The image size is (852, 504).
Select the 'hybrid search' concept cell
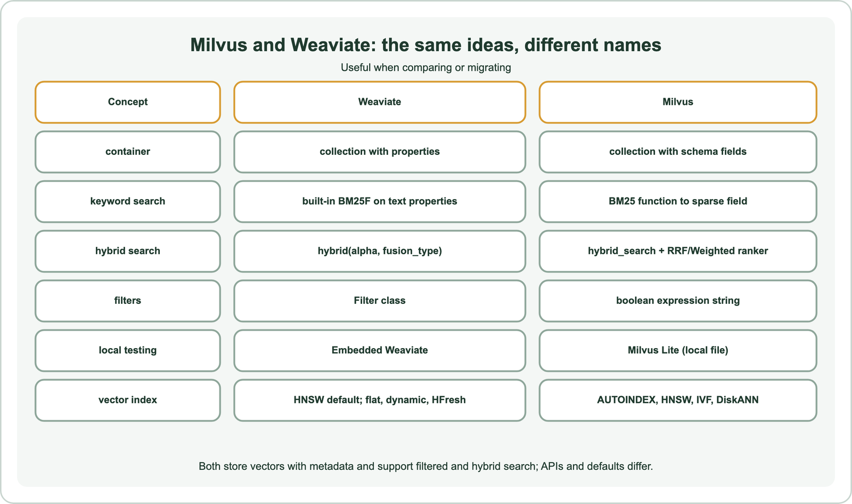(x=128, y=251)
